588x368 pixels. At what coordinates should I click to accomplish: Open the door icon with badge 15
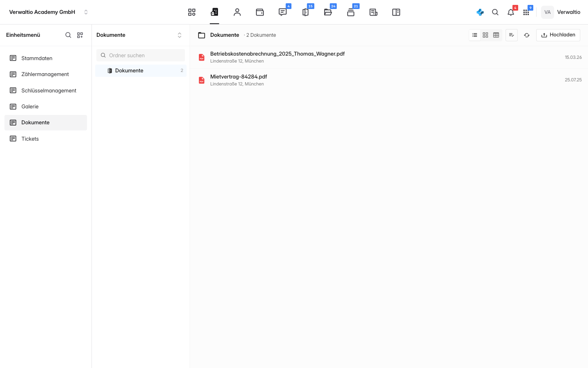point(305,12)
